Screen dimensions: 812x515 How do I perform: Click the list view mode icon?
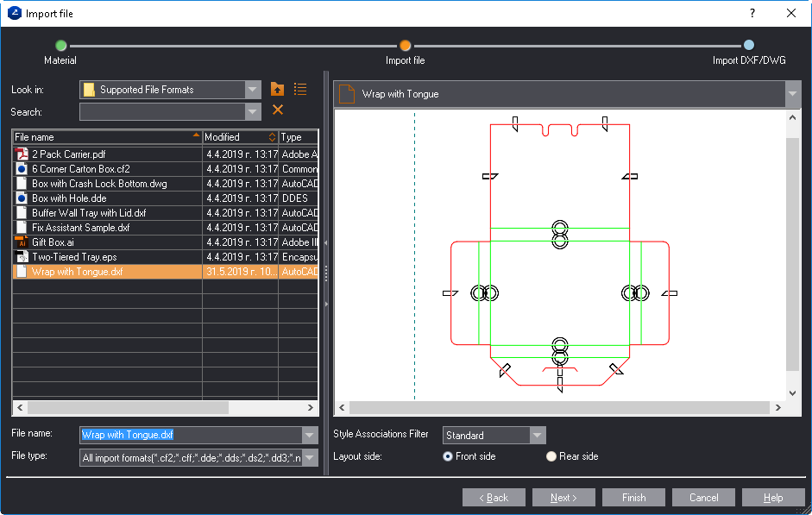pyautogui.click(x=300, y=89)
